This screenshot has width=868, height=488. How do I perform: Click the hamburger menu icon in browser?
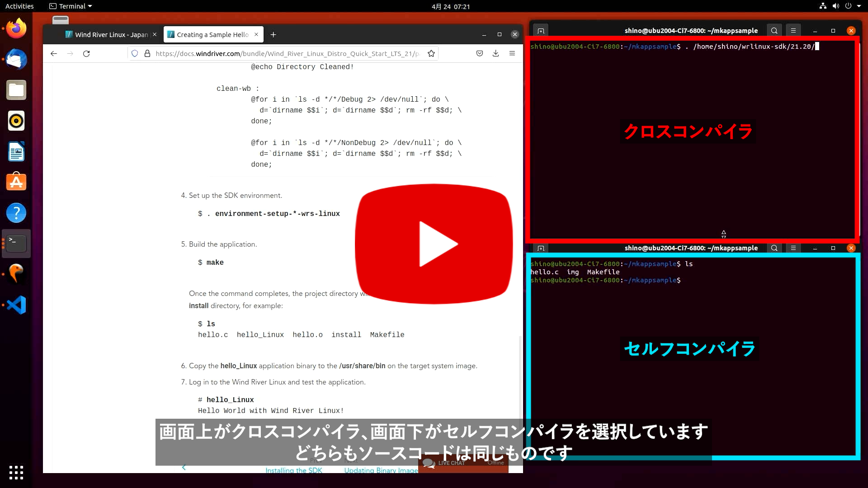[x=512, y=53]
